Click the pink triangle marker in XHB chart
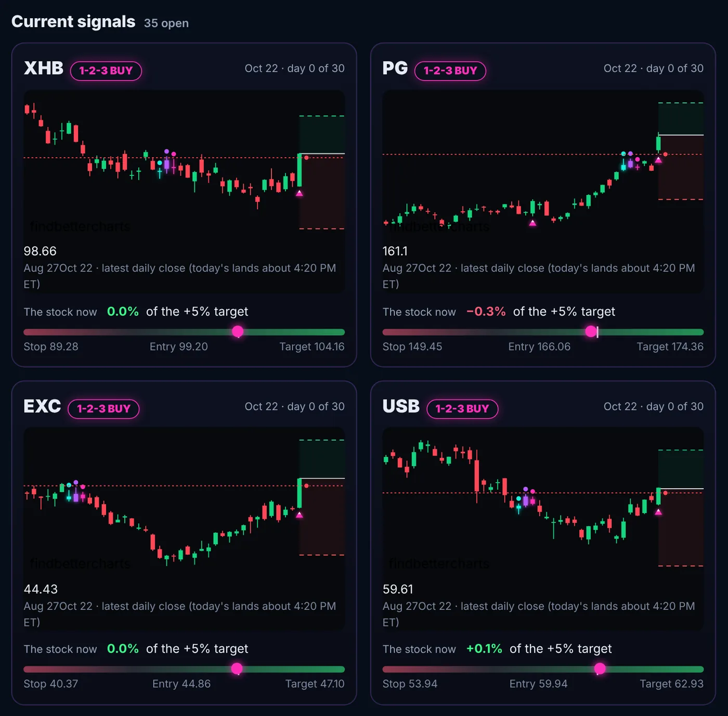Viewport: 728px width, 716px height. pos(300,193)
